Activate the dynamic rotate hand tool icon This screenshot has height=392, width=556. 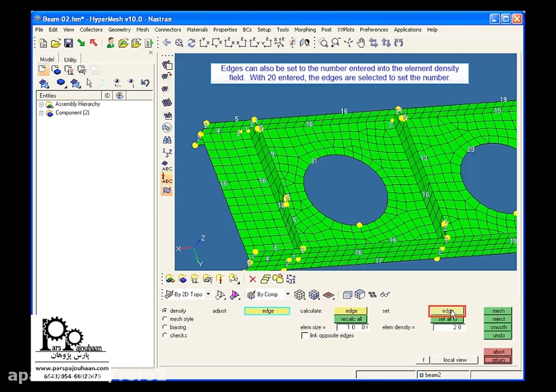[x=361, y=43]
